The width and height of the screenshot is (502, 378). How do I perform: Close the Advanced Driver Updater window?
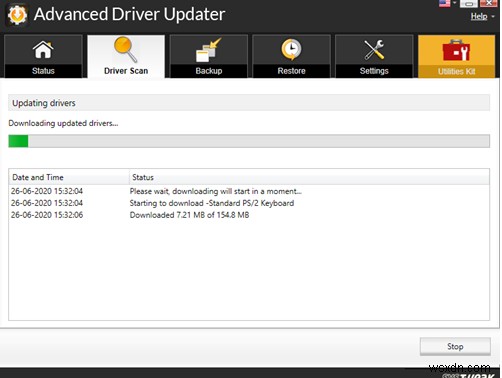(x=488, y=3)
